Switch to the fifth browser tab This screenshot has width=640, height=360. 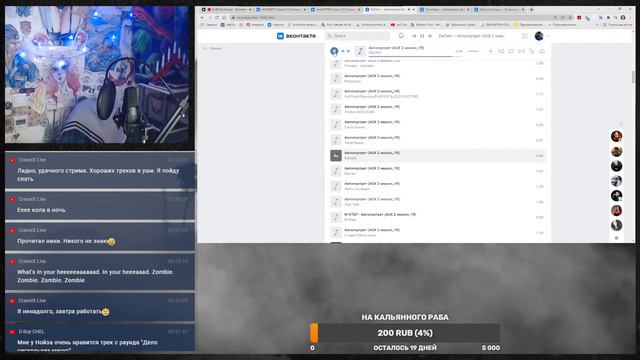point(444,9)
